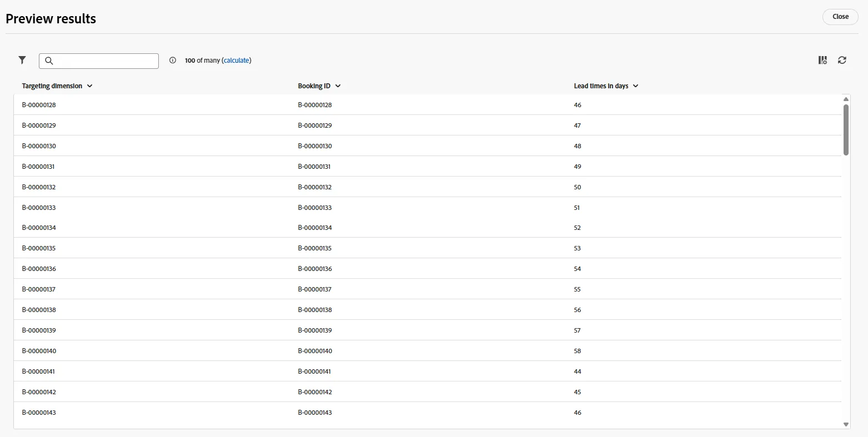Click the Targeting dimension column header
Viewport: 868px width, 437px height.
pyautogui.click(x=52, y=86)
